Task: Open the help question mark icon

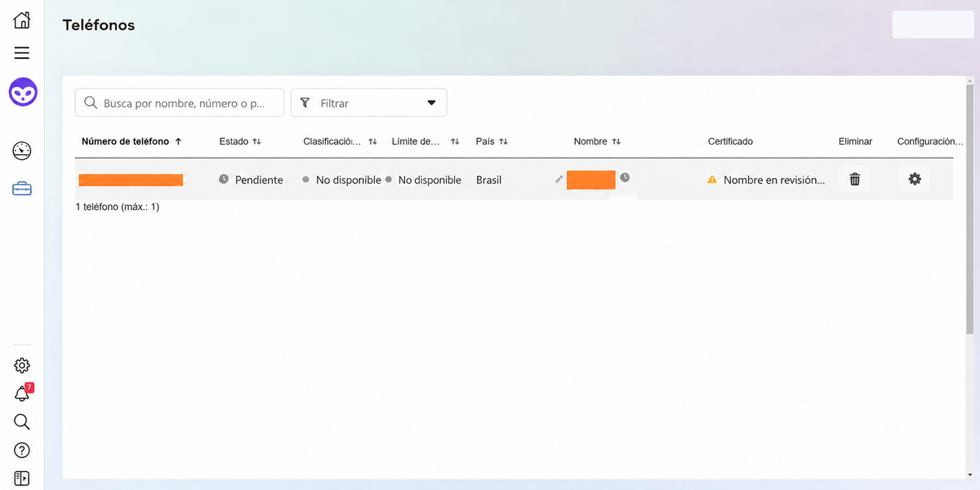Action: (22, 450)
